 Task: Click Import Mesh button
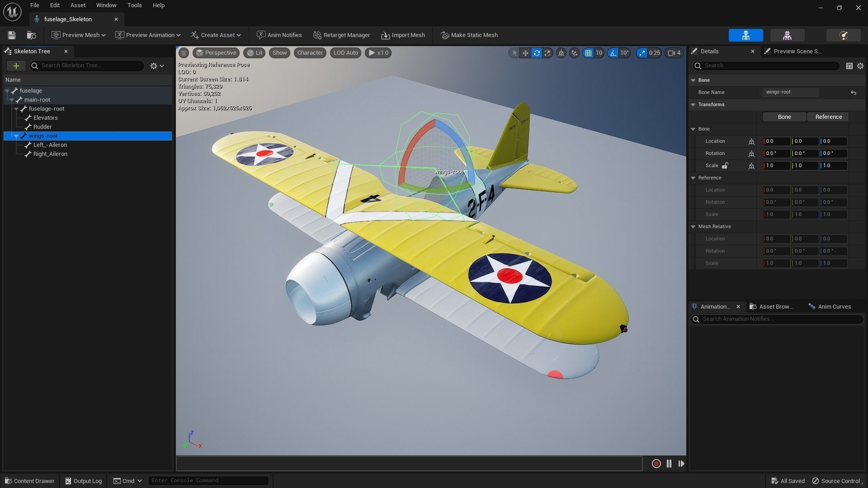coord(403,35)
